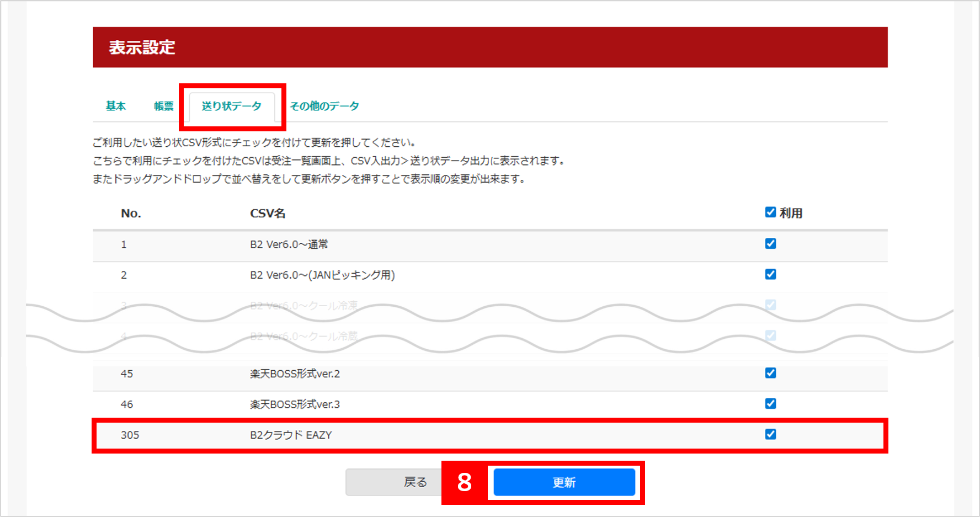Go to the その他のデータ tab
Screen dimensions: 980x517
[324, 106]
